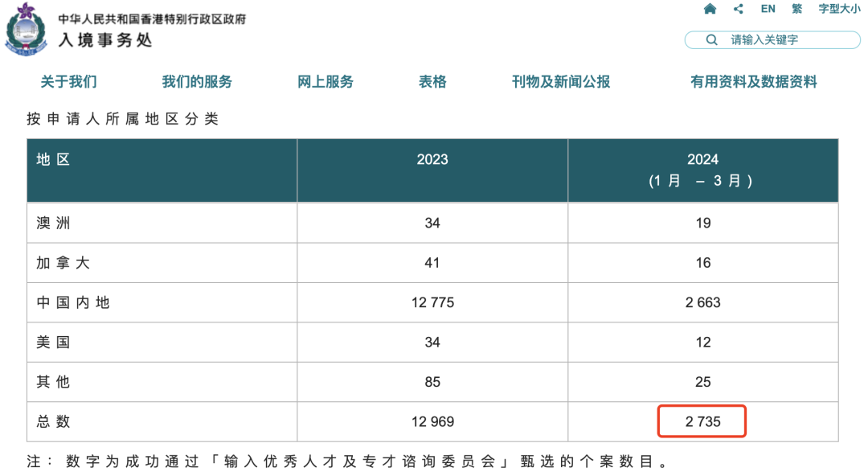Image resolution: width=868 pixels, height=476 pixels.
Task: Focus the 请输入关键字 search field
Action: point(773,40)
